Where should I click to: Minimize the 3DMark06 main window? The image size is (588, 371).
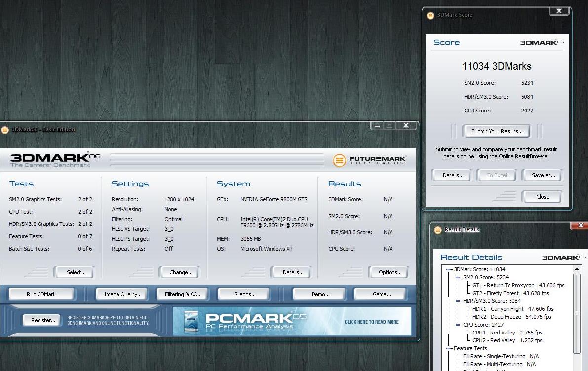pyautogui.click(x=377, y=125)
